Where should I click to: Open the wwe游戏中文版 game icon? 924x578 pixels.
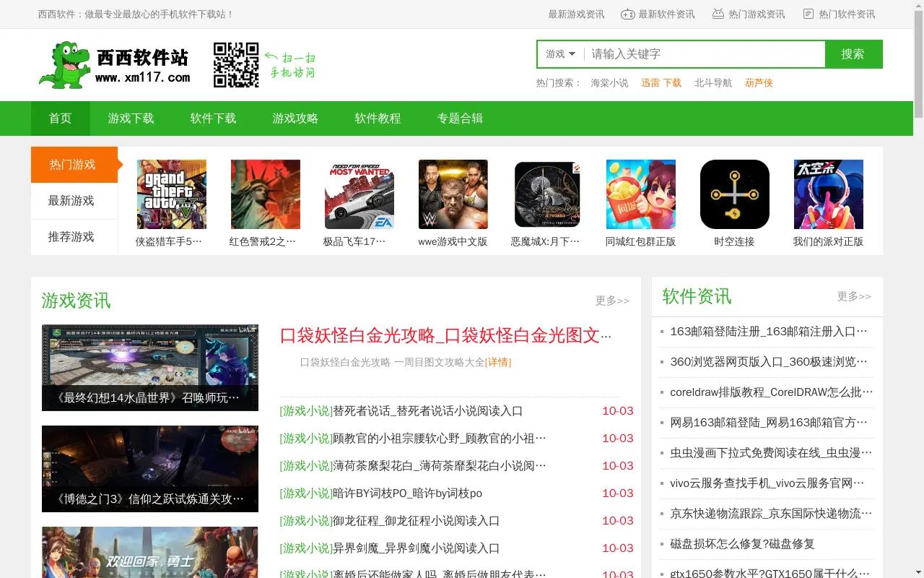pyautogui.click(x=453, y=194)
